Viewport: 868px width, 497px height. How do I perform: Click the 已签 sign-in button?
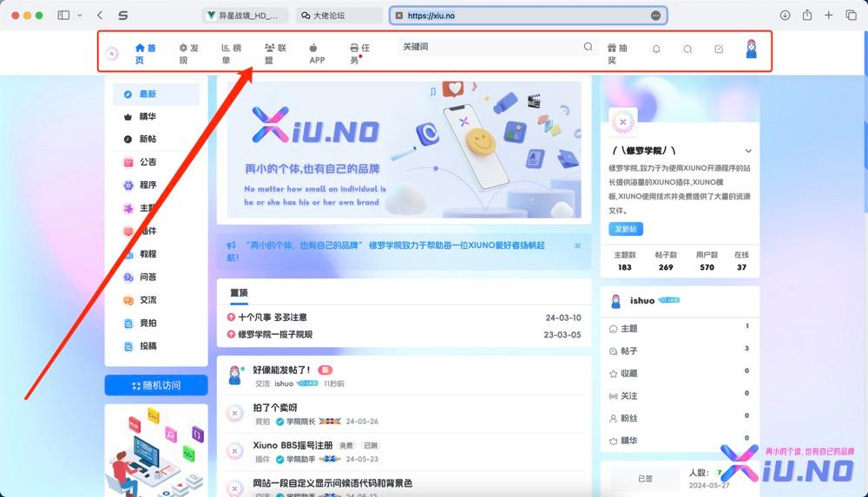tap(646, 479)
